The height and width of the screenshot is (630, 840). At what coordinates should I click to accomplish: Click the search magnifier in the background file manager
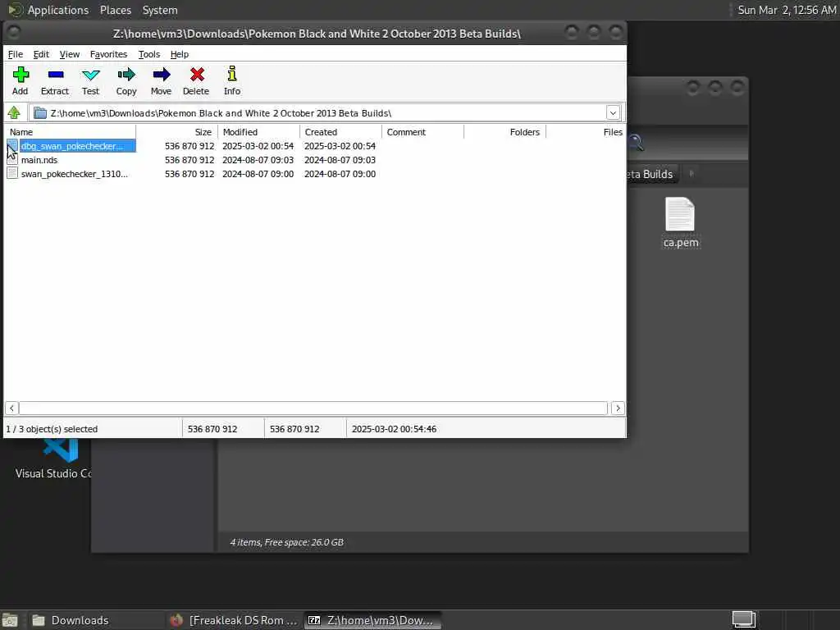coord(636,143)
